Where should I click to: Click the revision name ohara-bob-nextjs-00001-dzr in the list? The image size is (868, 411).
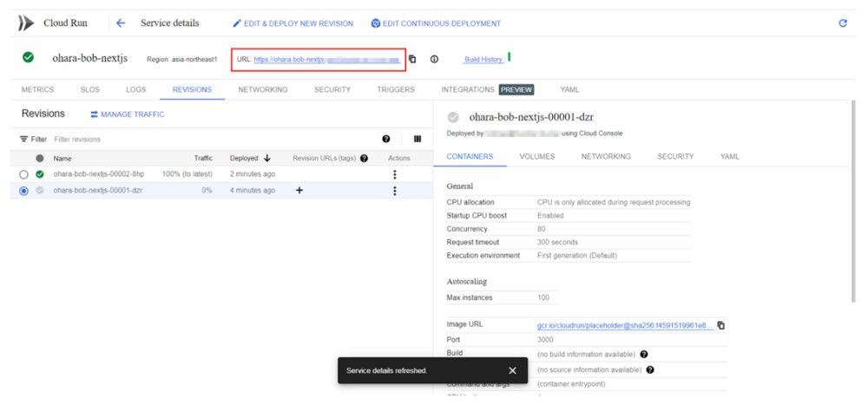[x=98, y=191]
